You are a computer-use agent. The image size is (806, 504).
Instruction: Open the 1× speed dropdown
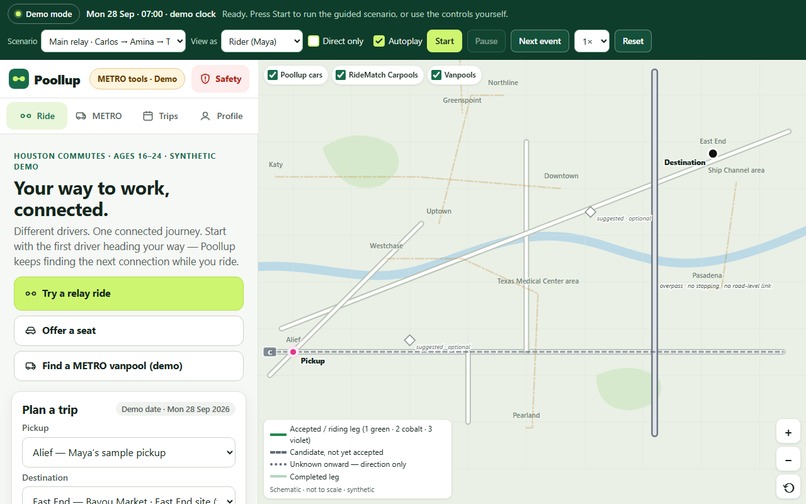point(592,41)
